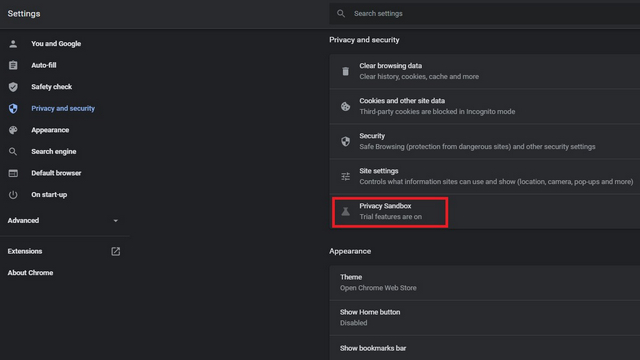Focus the Search settings field
The height and width of the screenshot is (360, 640).
tap(484, 14)
